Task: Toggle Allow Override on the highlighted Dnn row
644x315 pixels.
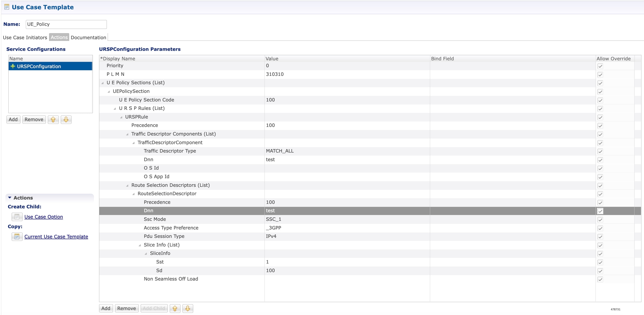Action: tap(600, 211)
